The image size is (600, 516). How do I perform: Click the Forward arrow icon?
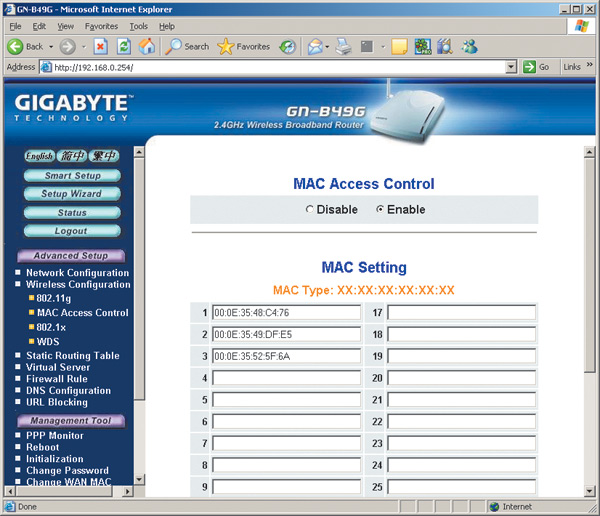[x=67, y=47]
